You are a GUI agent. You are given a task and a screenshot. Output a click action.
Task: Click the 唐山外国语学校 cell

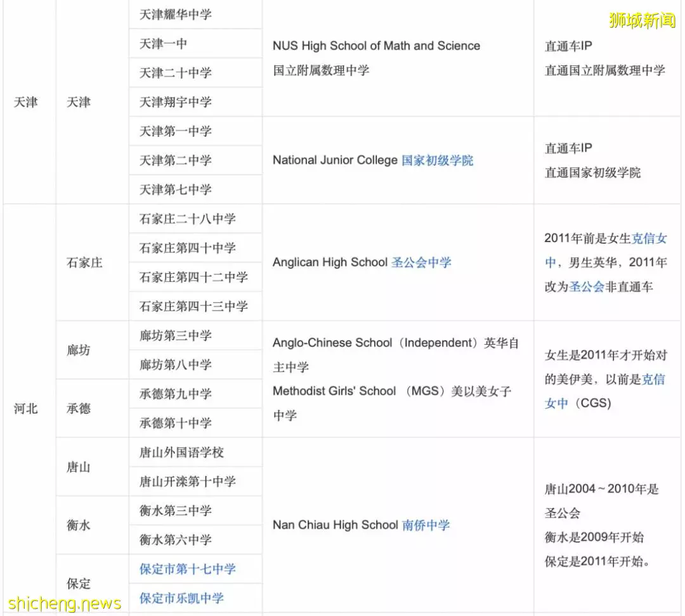click(x=196, y=452)
